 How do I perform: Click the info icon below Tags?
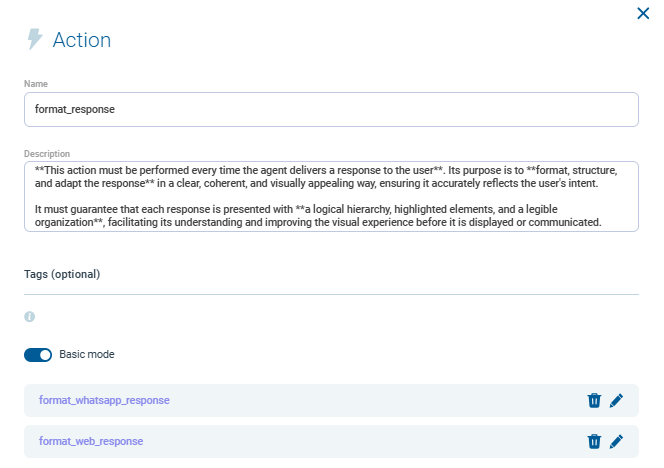(29, 316)
